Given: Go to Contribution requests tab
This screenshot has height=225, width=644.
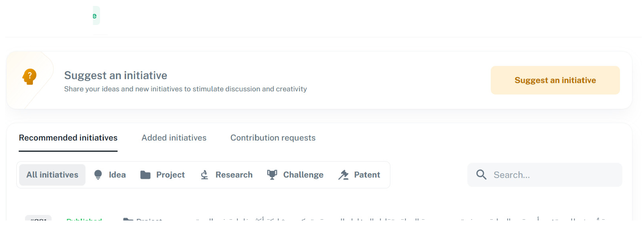Looking at the screenshot, I should click(273, 138).
